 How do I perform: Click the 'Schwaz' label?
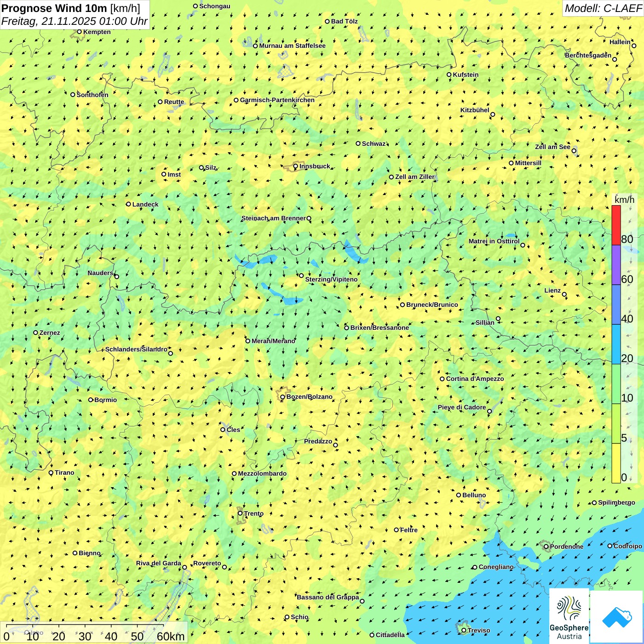coord(374,144)
